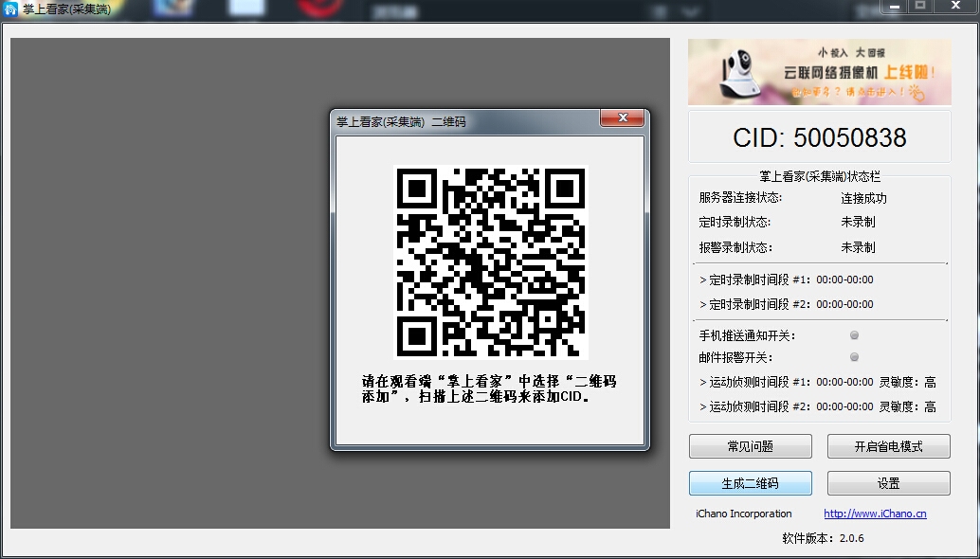Expand 运动侦测时间段 #1 row
Image resolution: width=980 pixels, height=559 pixels.
pyautogui.click(x=818, y=382)
